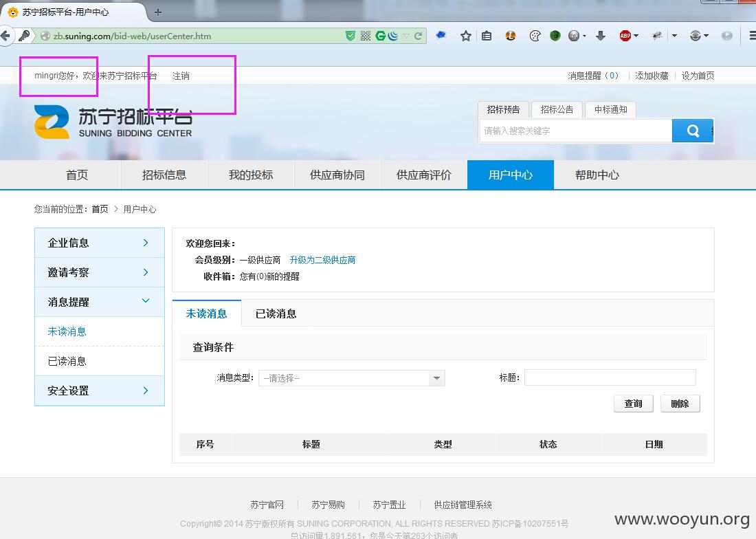Open 帮助中心 in main navigation

[597, 175]
